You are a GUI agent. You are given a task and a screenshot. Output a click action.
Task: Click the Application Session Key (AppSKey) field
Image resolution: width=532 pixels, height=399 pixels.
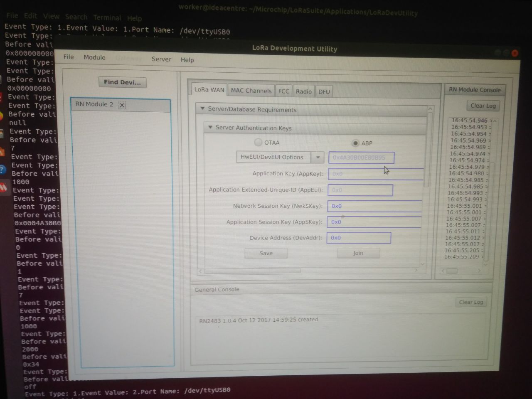(374, 222)
